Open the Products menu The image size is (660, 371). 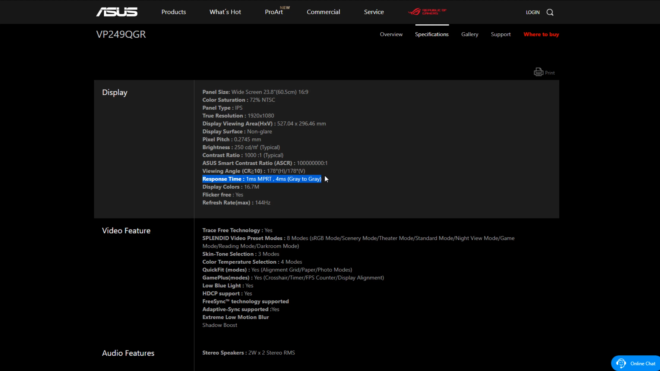[x=173, y=12]
